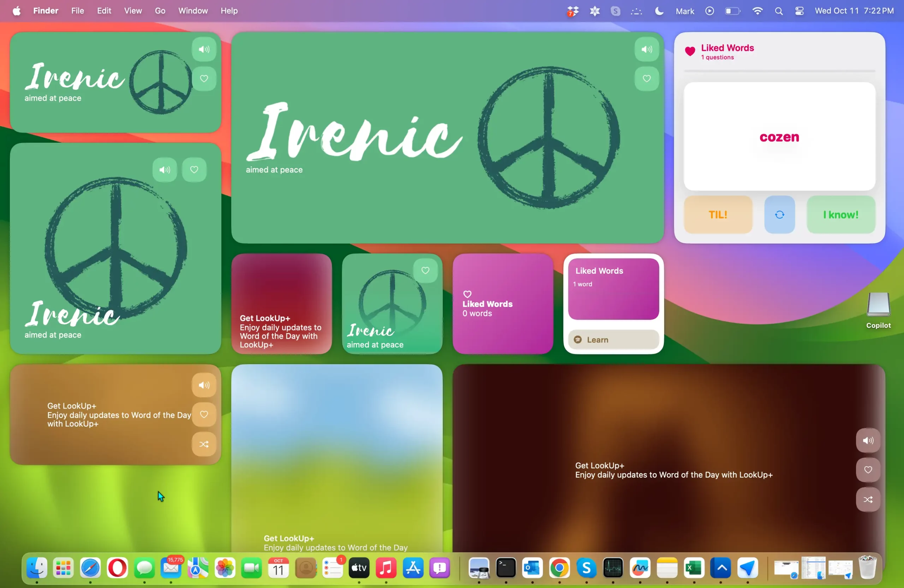Screen dimensions: 904x588
Task: Launch Google Chrome from the Dock
Action: [x=559, y=568]
